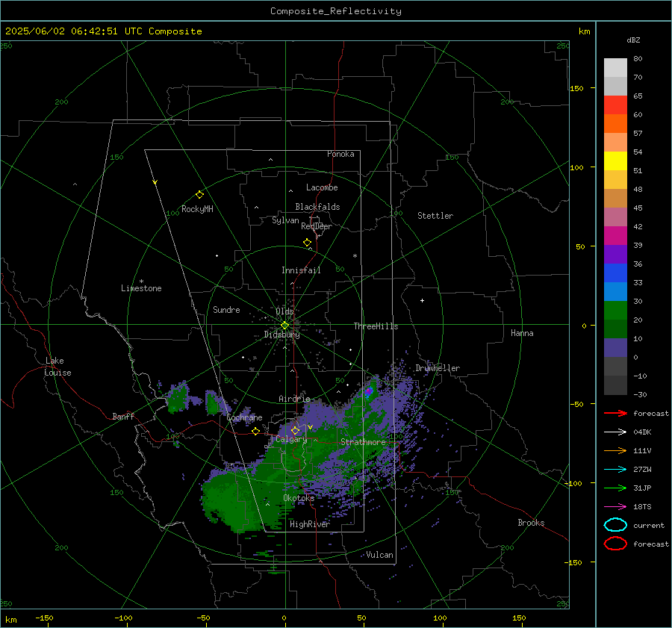Click the intense magenta storm core near Drumheller

(x=369, y=391)
